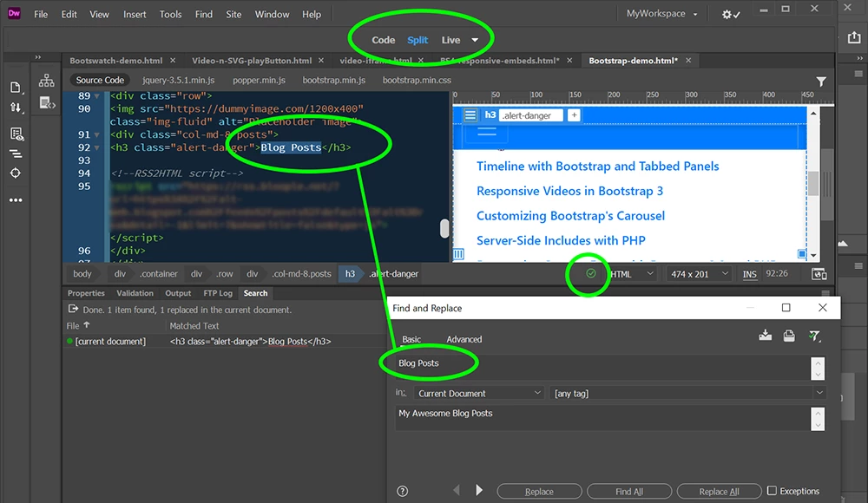Filter related files with funnel icon
Viewport: 868px width, 503px height.
coord(821,82)
